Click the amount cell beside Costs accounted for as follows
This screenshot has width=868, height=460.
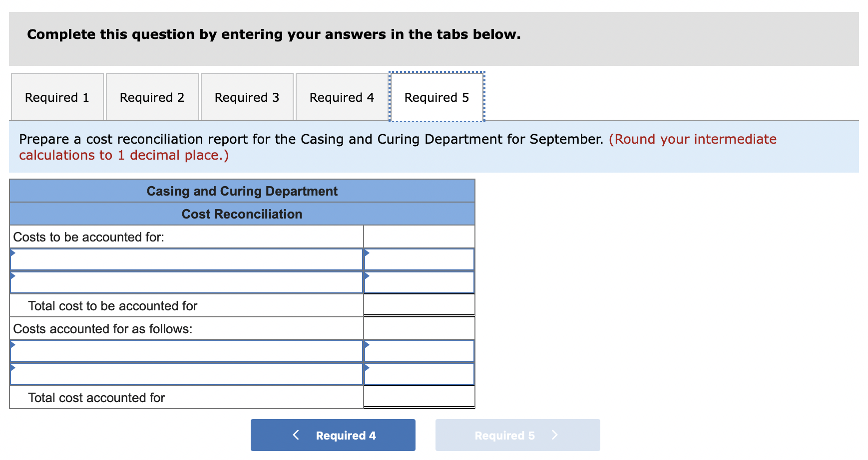point(419,328)
